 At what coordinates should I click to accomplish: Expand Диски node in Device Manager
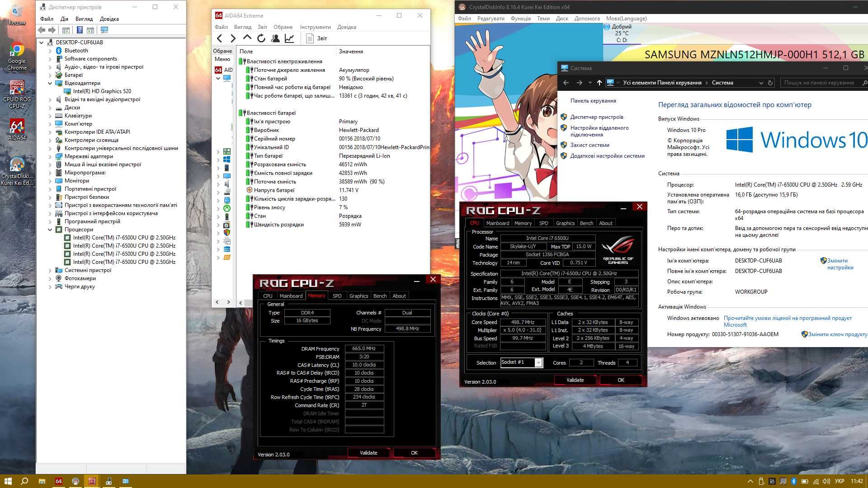[50, 108]
